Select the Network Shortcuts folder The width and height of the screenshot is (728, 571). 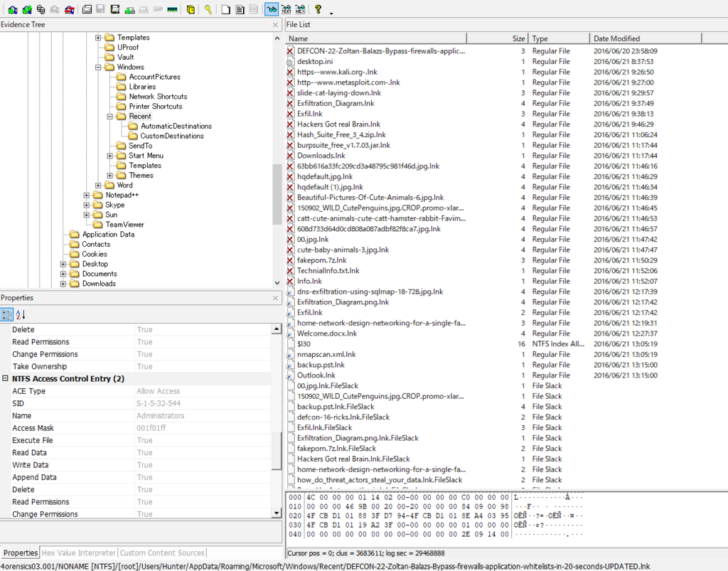tap(158, 97)
